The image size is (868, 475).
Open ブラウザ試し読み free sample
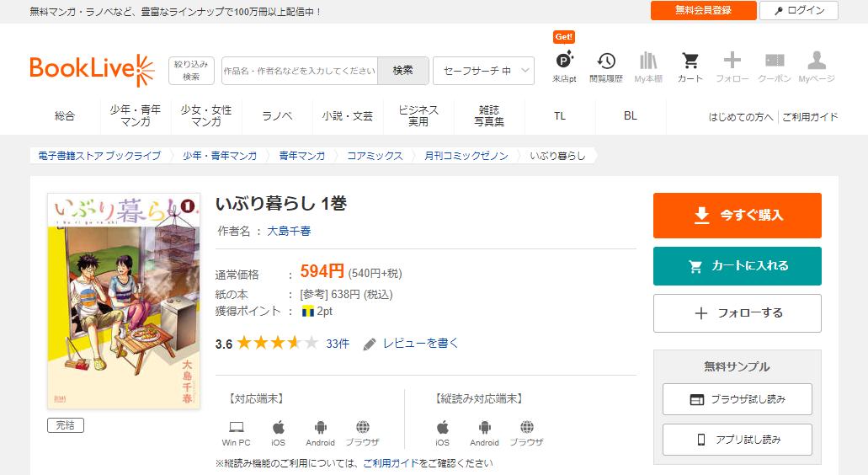click(737, 399)
